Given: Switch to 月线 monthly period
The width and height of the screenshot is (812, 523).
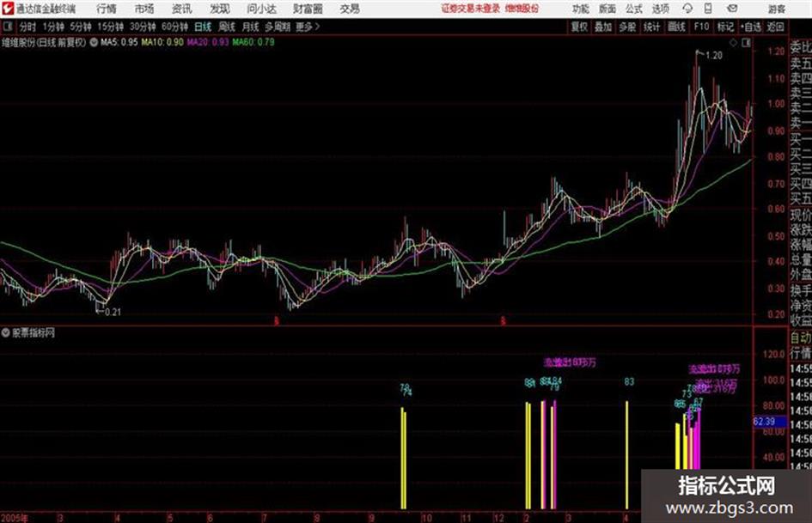Looking at the screenshot, I should point(250,27).
